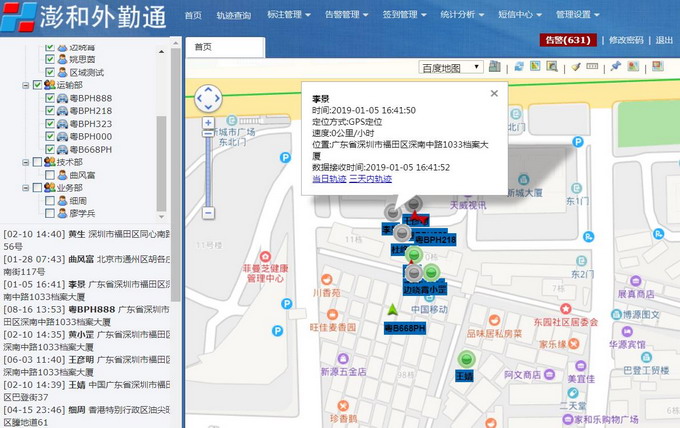This screenshot has width=680, height=428.
Task: Open the 签到管理 dropdown menu
Action: tap(404, 15)
